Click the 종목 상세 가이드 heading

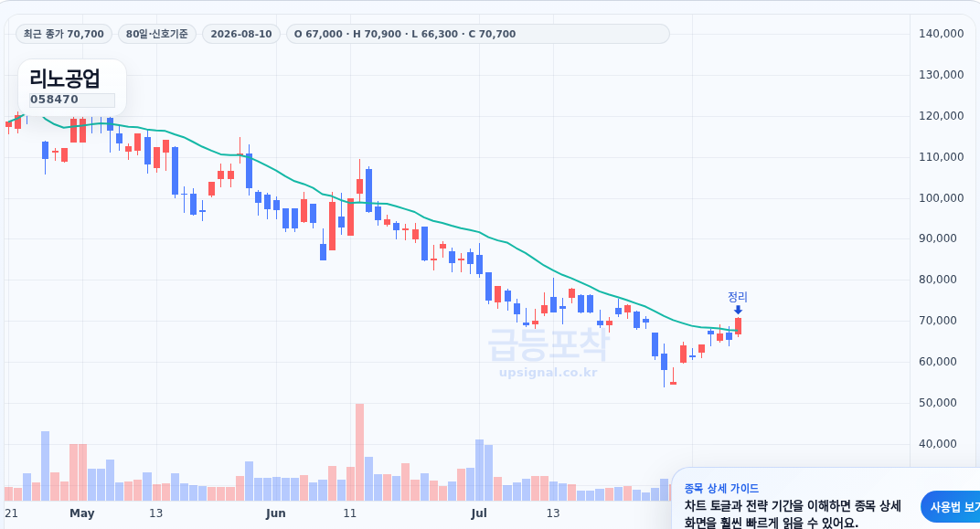pos(721,489)
